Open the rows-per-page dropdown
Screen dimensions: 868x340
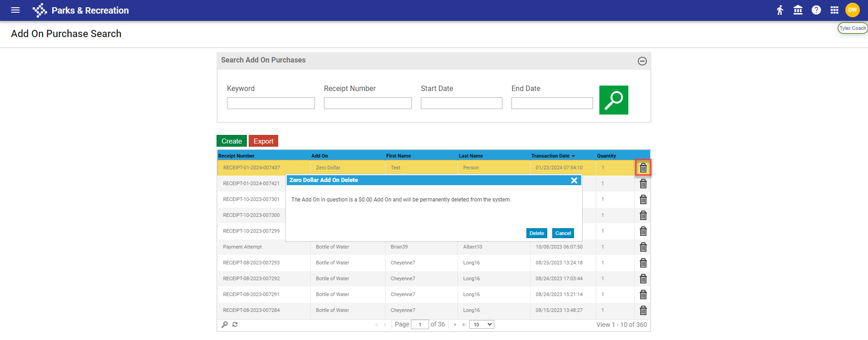[x=481, y=325]
